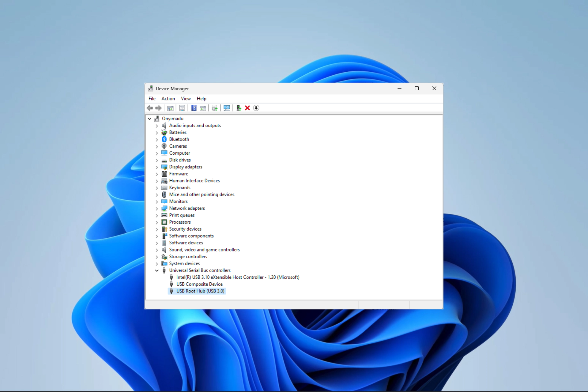Click the gear with green arrow toolbar icon
The height and width of the screenshot is (392, 588).
tap(215, 108)
